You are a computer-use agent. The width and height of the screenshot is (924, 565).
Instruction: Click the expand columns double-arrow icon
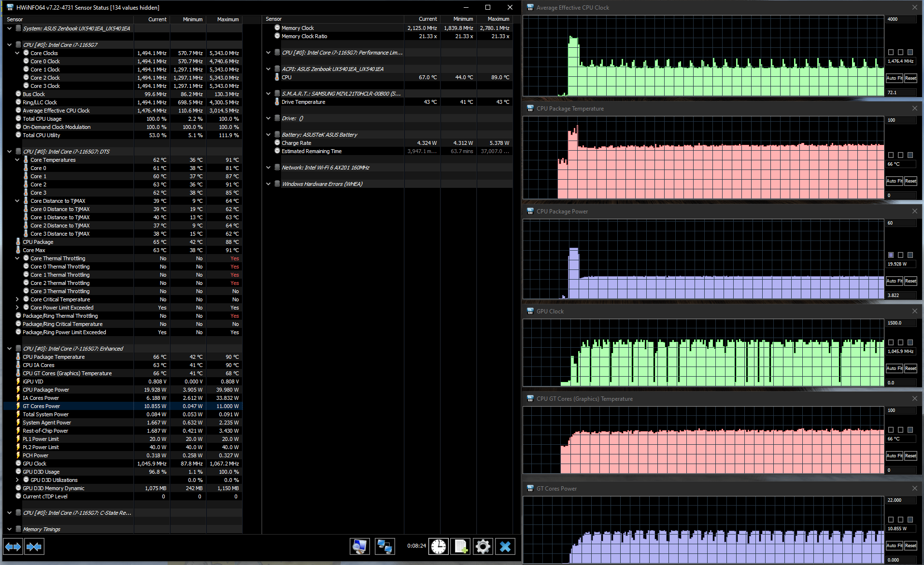(x=13, y=547)
